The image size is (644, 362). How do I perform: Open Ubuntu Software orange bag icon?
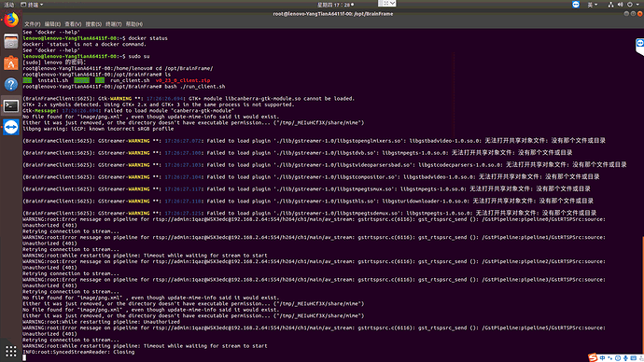[11, 63]
